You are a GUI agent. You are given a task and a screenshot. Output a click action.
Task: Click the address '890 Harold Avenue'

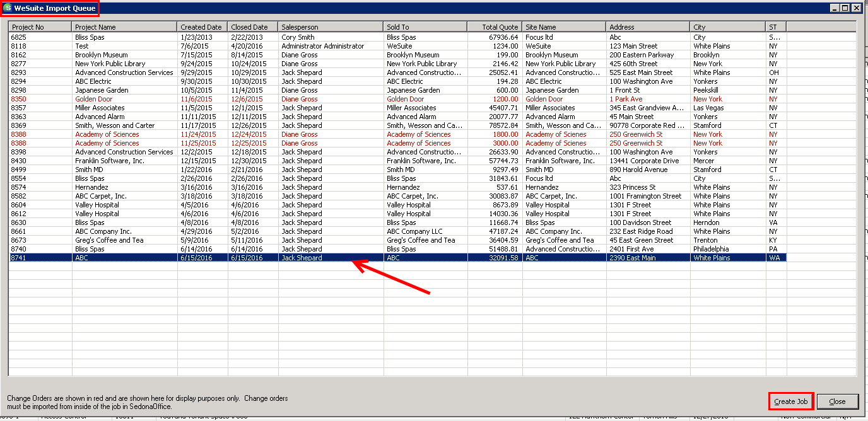[638, 170]
